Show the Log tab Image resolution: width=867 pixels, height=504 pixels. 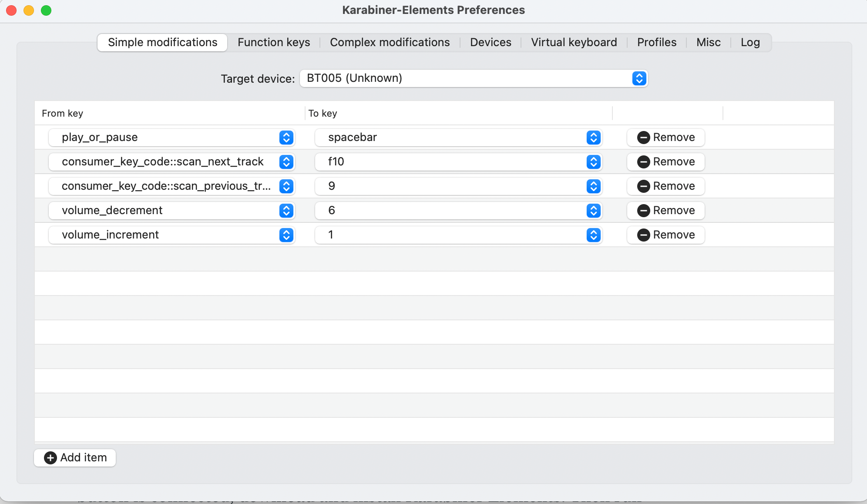[x=750, y=42]
